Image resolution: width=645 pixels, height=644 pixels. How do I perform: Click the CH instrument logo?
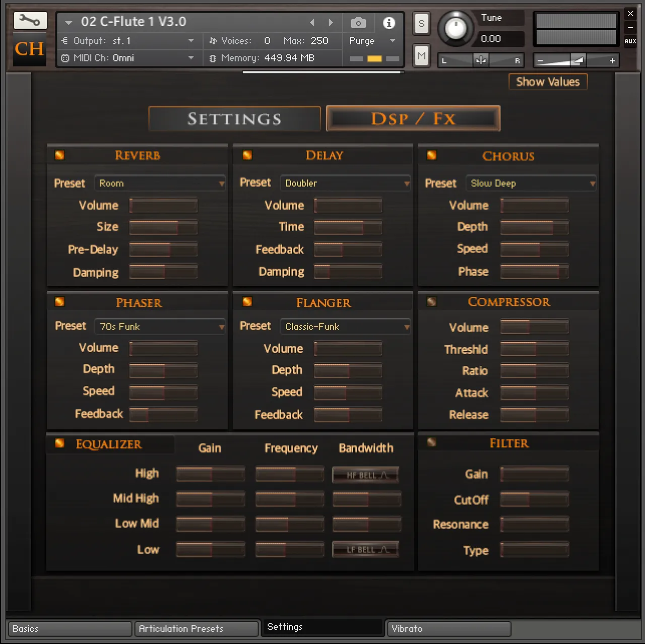tap(30, 49)
